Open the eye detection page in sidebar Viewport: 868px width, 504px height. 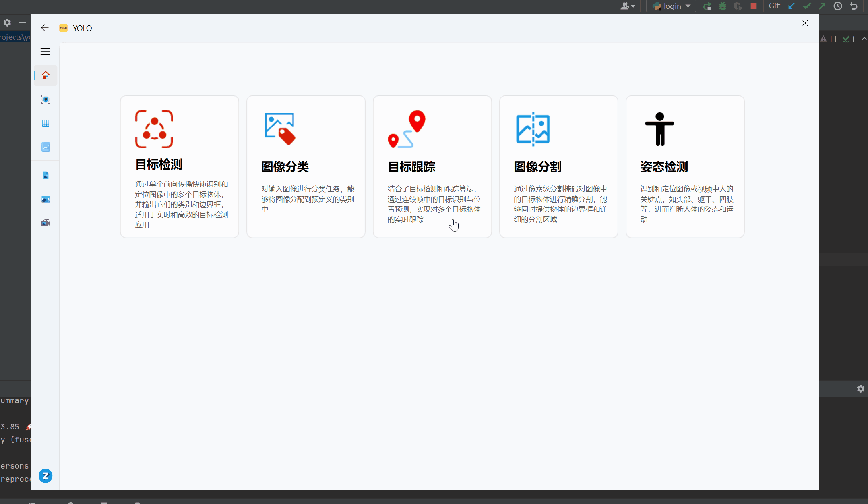point(46,99)
